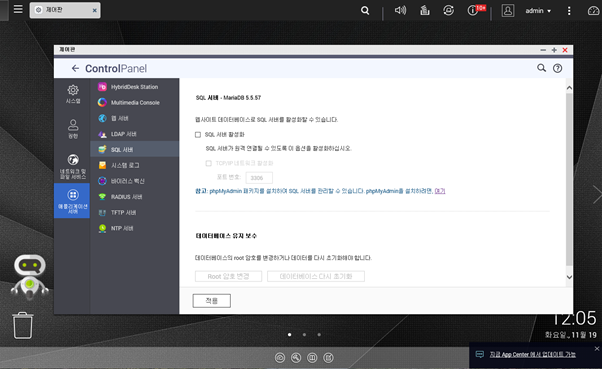Focus the port number field 3306
This screenshot has height=369, width=602.
click(x=259, y=177)
